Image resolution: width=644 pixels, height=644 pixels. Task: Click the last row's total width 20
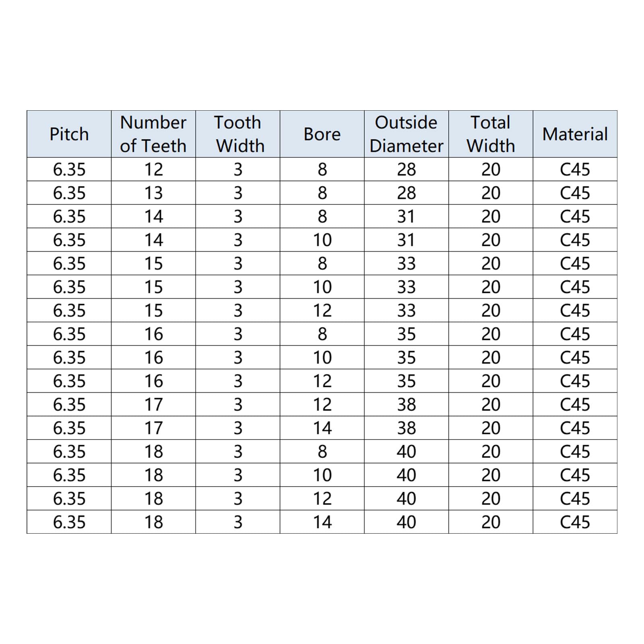tap(491, 522)
